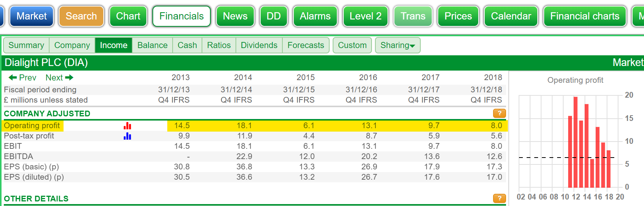
Task: Click the 2018 column header
Action: [493, 77]
